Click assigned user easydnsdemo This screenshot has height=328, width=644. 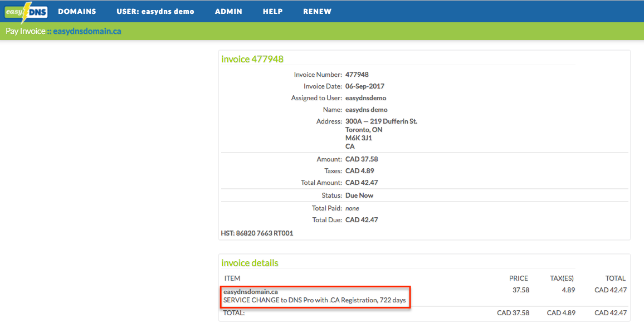pyautogui.click(x=365, y=98)
